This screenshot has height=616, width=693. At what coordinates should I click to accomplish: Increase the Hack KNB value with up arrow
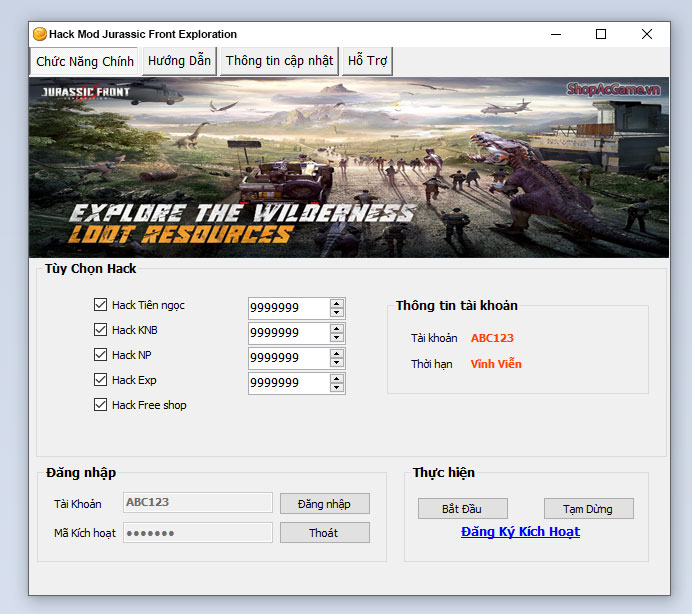[x=337, y=328]
